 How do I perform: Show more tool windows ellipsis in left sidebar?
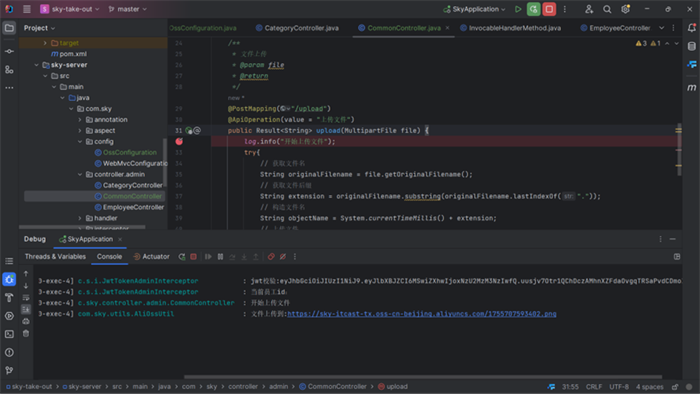[x=9, y=88]
